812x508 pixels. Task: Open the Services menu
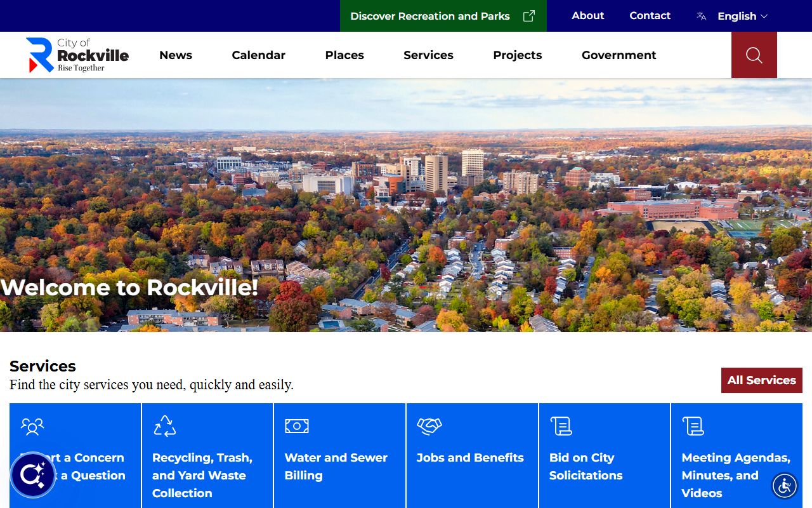(x=428, y=55)
